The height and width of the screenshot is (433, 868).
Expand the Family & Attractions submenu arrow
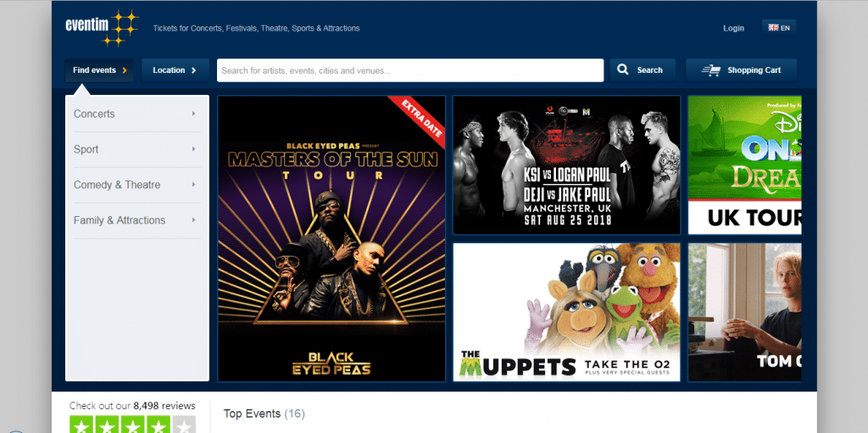click(x=194, y=219)
